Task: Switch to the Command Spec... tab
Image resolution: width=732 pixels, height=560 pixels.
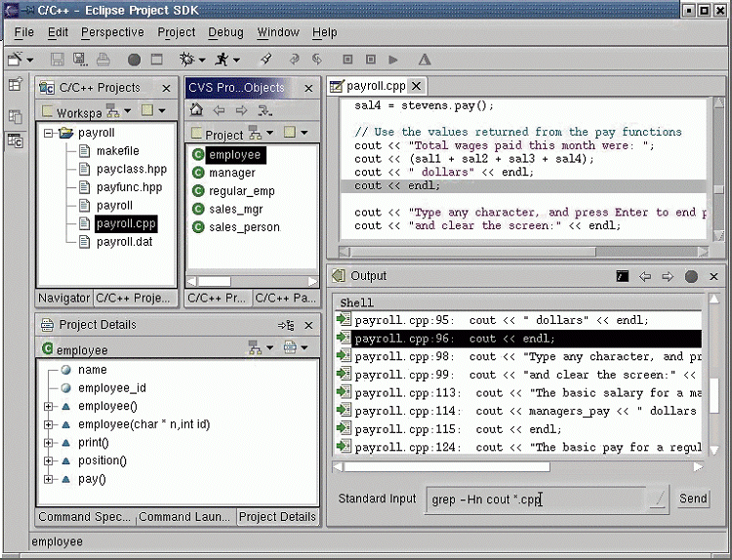Action: (85, 517)
